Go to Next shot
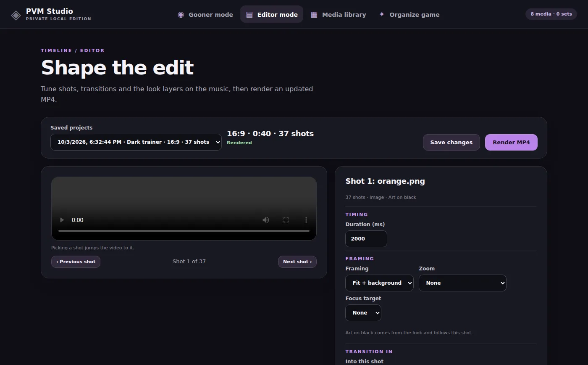Screen dimensions: 588x365 pos(297,262)
